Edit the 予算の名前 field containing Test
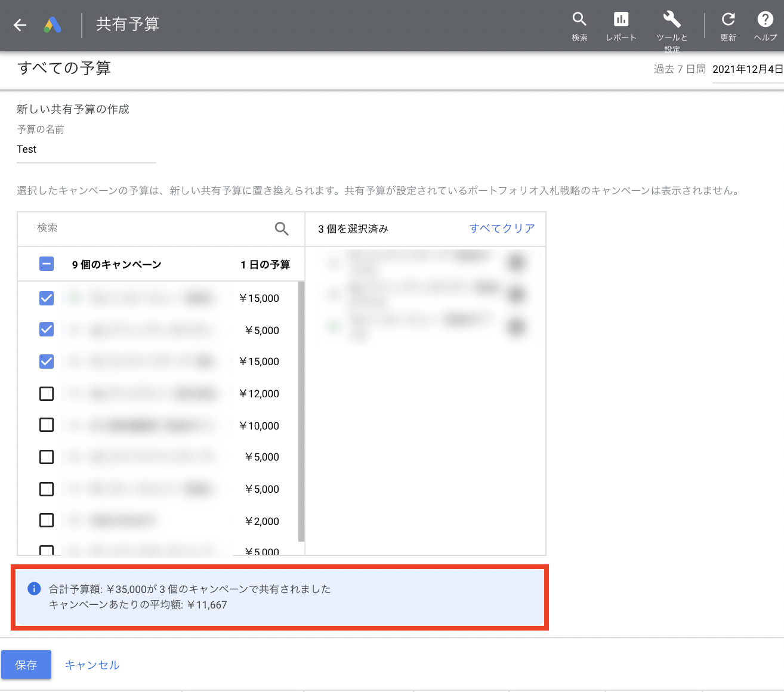 [x=86, y=150]
